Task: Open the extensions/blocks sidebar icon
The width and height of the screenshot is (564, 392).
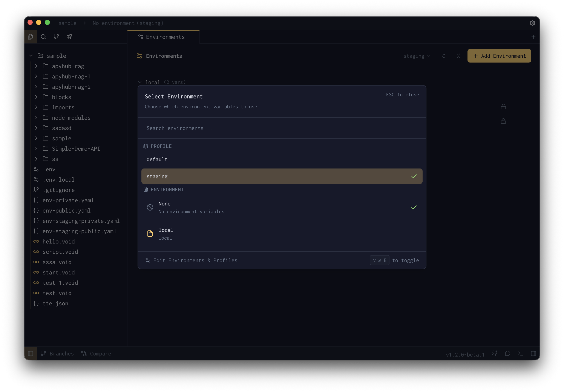Action: [x=69, y=37]
